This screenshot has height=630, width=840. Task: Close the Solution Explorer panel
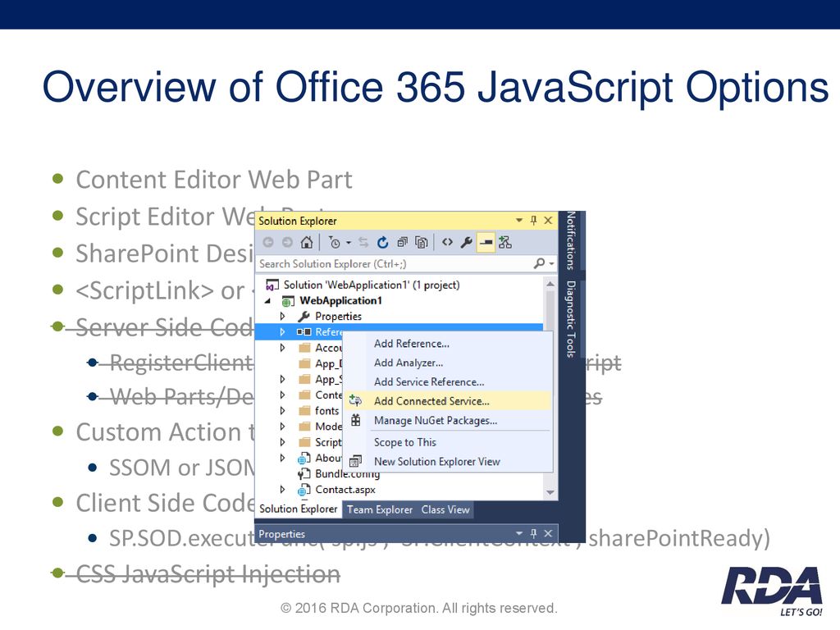click(x=548, y=220)
